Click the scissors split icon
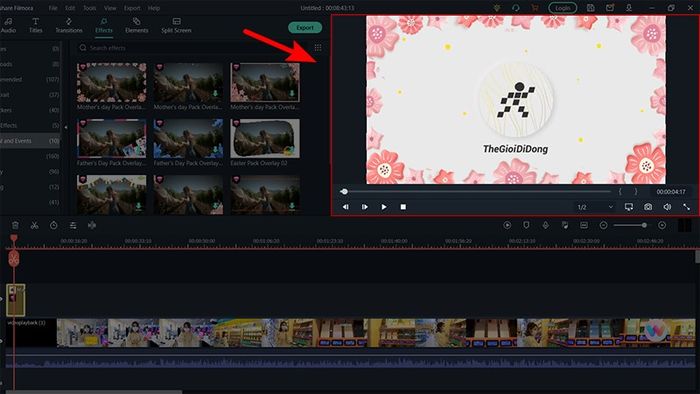Viewport: 700px width, 394px height. [34, 225]
